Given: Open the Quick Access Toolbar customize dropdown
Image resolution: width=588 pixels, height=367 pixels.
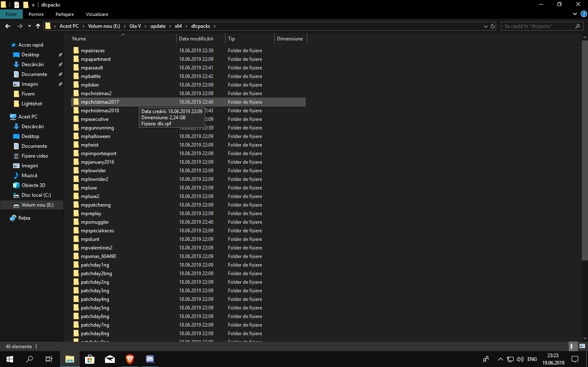Looking at the screenshot, I should click(x=33, y=5).
